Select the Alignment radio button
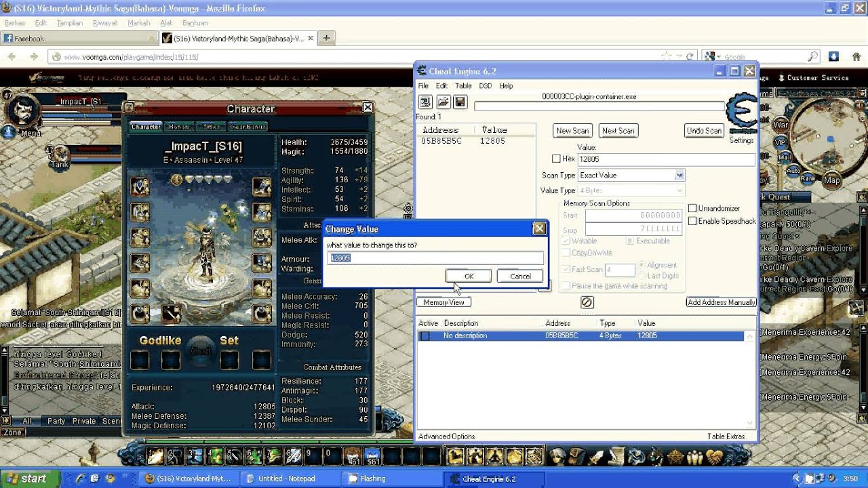Viewport: 868px width, 488px height. [642, 265]
